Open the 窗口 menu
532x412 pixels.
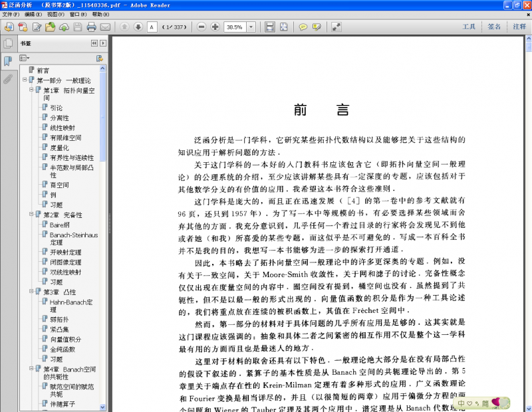tap(78, 14)
